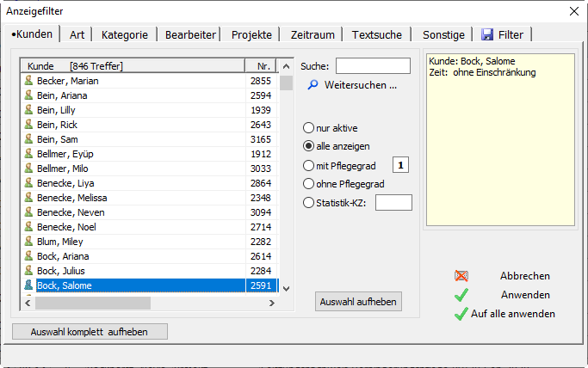Click the green checkmark beside Auf alle anwenden
Screen dimensions: 588x368
click(x=461, y=314)
